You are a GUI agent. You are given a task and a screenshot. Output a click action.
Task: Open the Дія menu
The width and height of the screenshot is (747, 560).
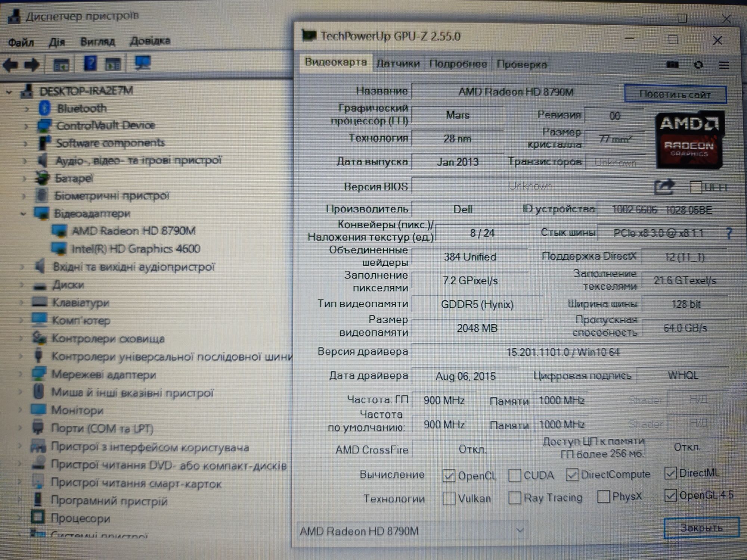57,42
